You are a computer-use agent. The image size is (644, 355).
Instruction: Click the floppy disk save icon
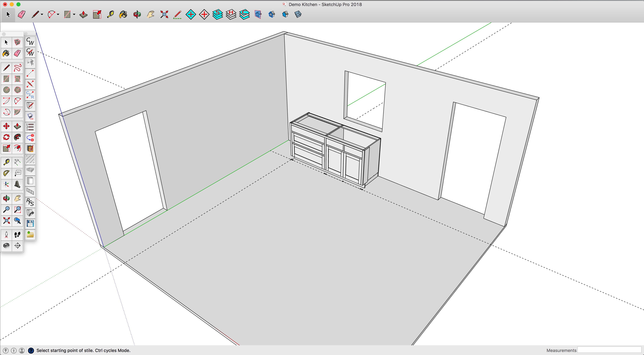30,223
